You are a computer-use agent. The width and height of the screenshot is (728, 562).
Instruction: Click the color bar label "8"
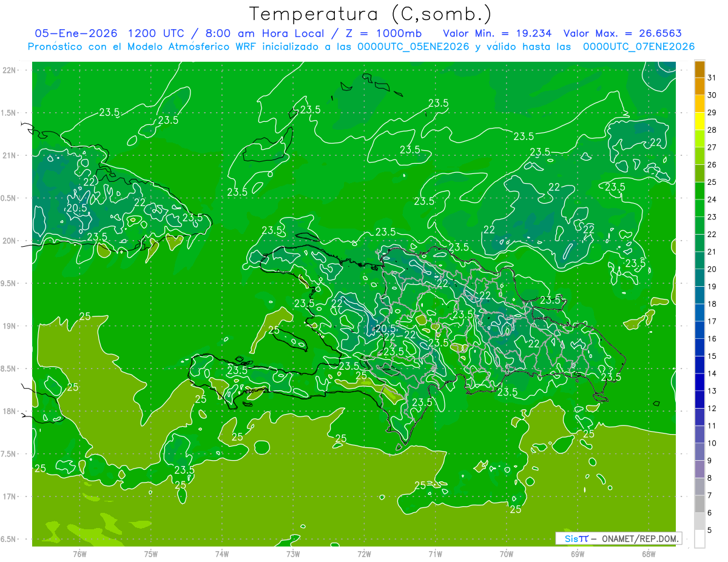pyautogui.click(x=710, y=478)
